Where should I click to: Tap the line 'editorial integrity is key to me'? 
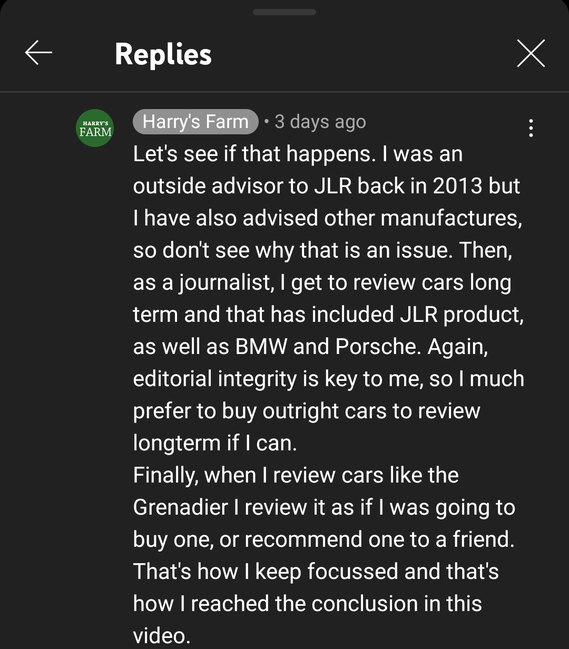click(329, 379)
